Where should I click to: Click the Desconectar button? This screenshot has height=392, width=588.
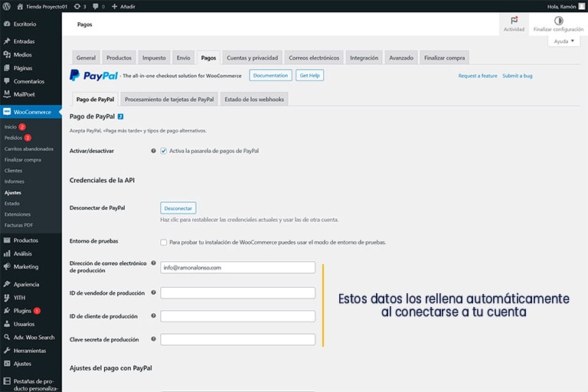[x=178, y=208]
